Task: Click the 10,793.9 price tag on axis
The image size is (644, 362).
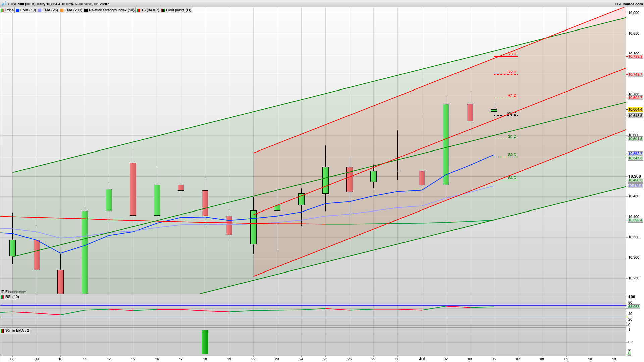Action: [635, 57]
